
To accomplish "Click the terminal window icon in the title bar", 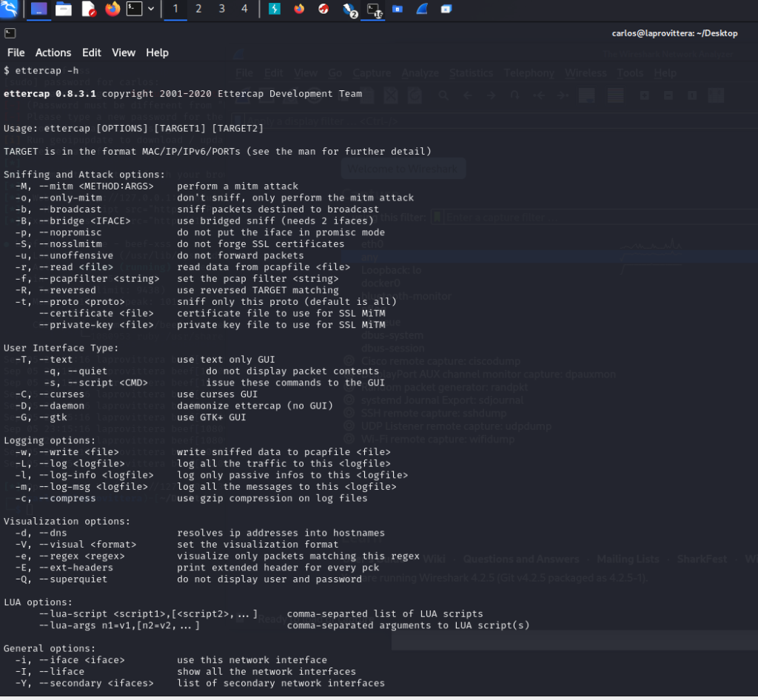I will coord(10,33).
